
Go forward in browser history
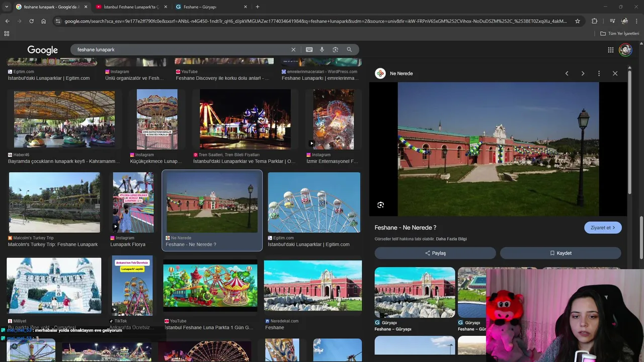(19, 21)
